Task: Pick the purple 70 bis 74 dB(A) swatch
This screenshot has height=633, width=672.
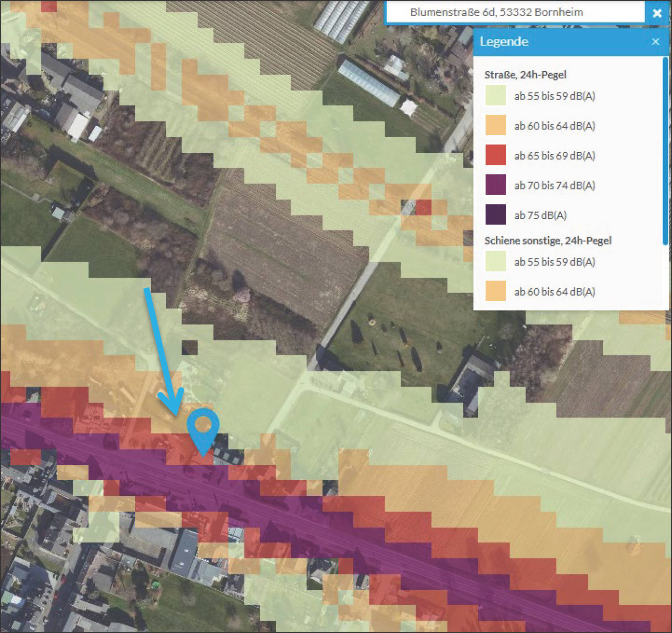Action: point(495,185)
